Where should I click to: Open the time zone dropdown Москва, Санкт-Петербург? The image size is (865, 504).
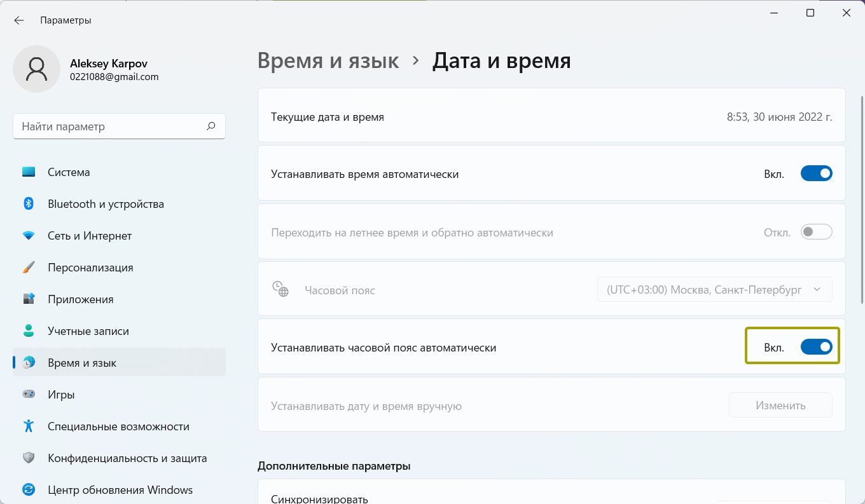[715, 289]
